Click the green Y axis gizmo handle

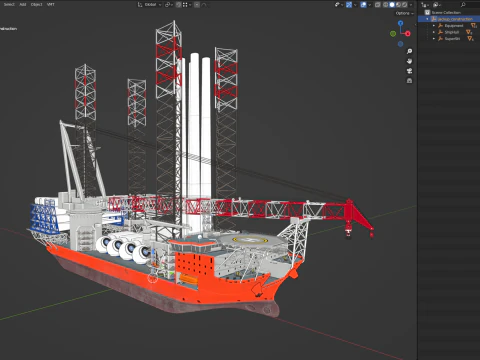(393, 33)
